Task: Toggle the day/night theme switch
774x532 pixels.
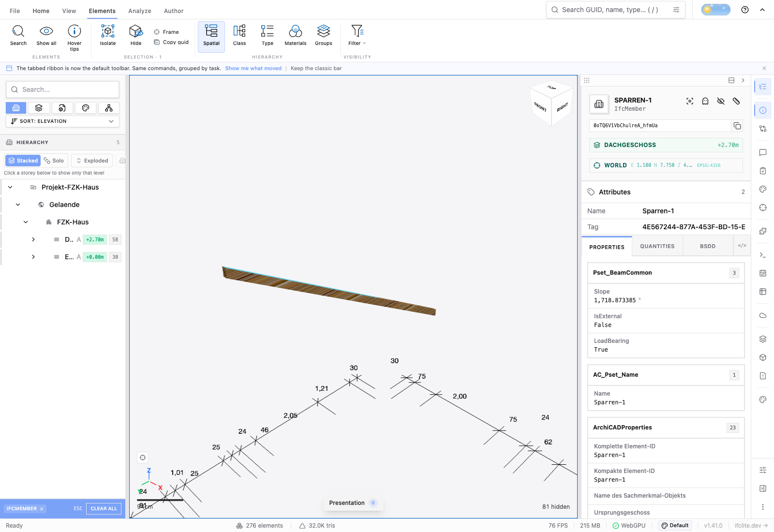Action: (x=716, y=10)
